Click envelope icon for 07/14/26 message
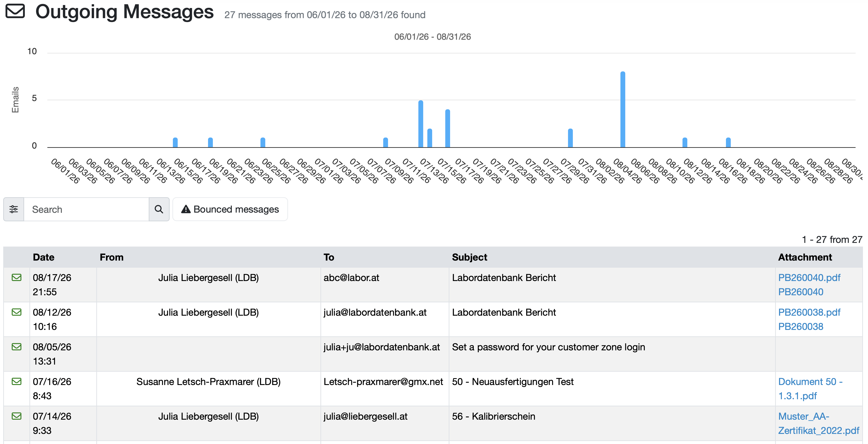 pos(17,416)
